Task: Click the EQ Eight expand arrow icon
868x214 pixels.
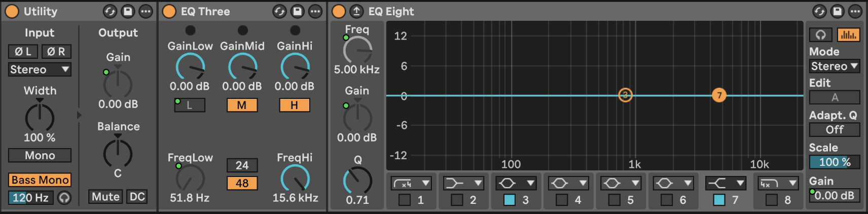Action: pyautogui.click(x=356, y=11)
